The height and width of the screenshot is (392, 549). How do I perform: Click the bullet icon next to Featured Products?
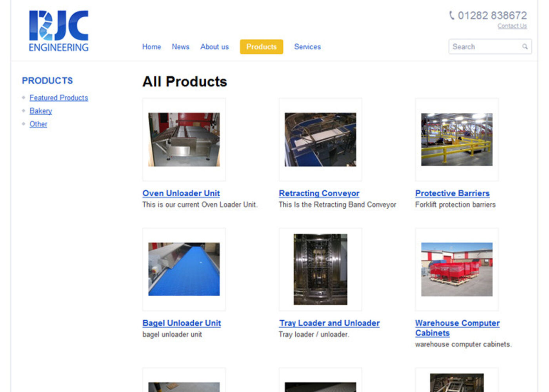click(x=24, y=98)
